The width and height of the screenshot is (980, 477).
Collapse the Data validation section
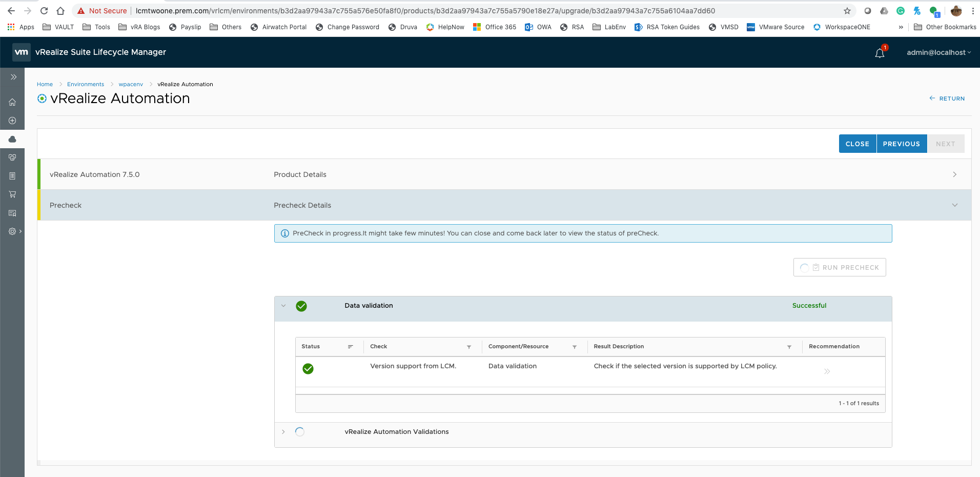pos(283,306)
